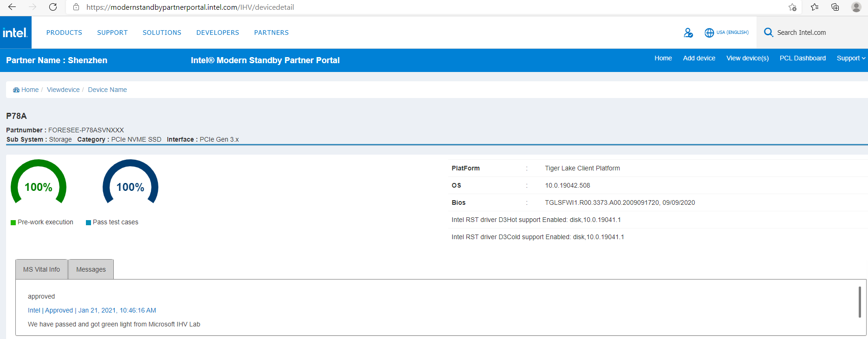Click the part number FORESEE-P78ASVNXXX

[86, 130]
